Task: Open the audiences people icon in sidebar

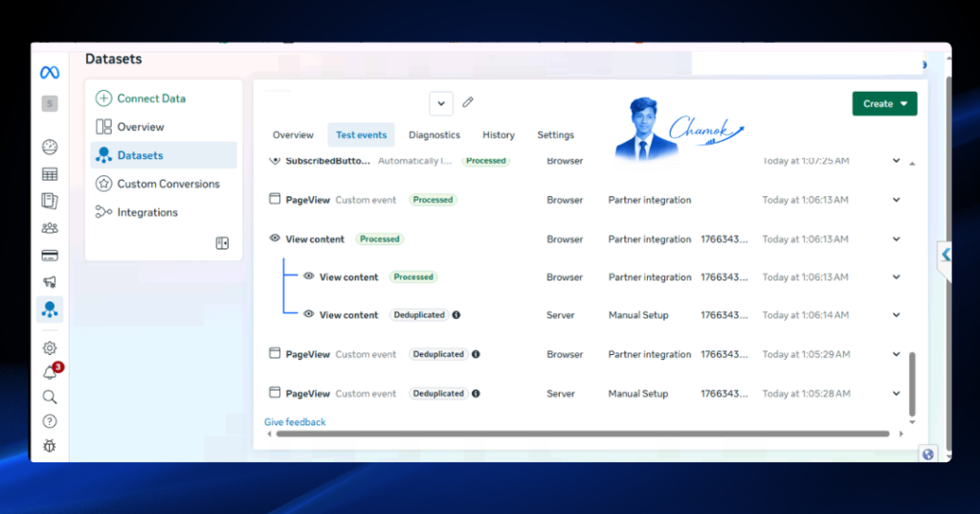Action: pos(50,228)
